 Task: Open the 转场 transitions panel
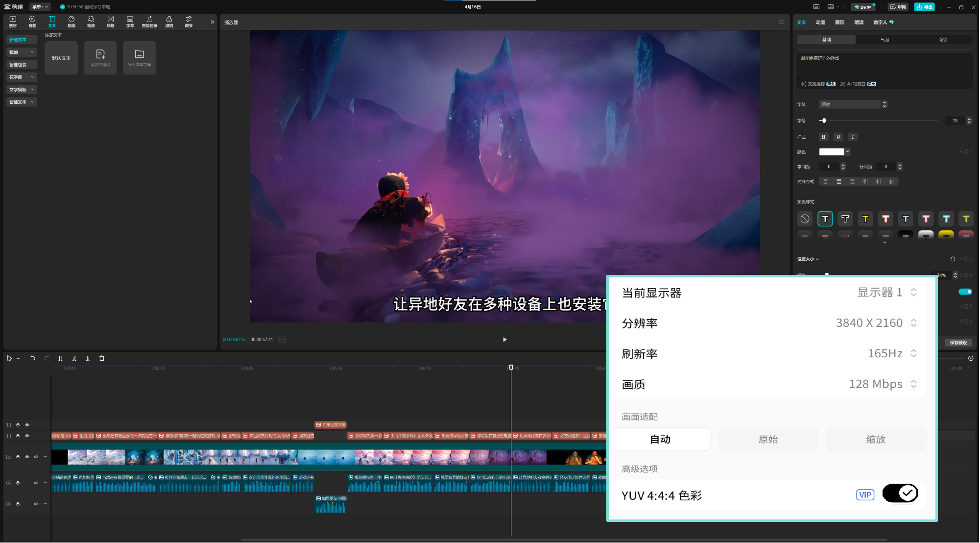tap(111, 22)
